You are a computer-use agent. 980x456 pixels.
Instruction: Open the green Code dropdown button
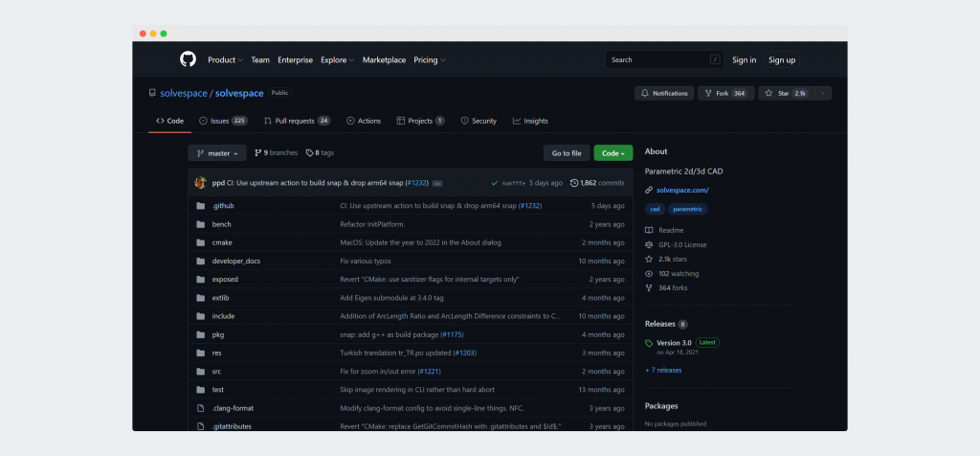(613, 153)
